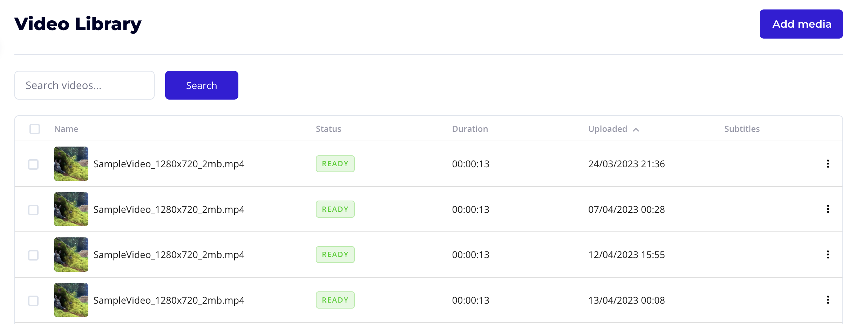Click the thumbnail of the 12/04/2023 video

(x=71, y=255)
